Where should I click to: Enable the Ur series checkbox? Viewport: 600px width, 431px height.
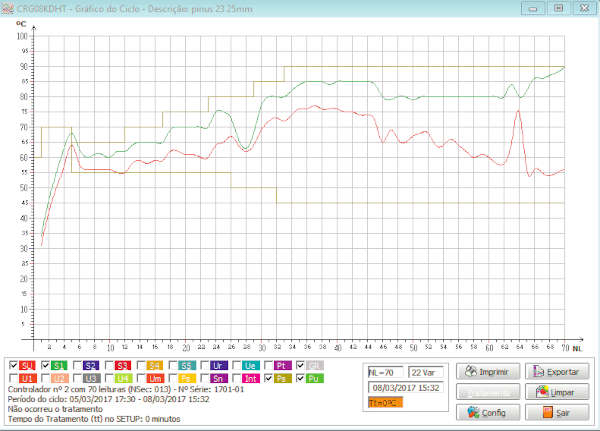point(205,366)
